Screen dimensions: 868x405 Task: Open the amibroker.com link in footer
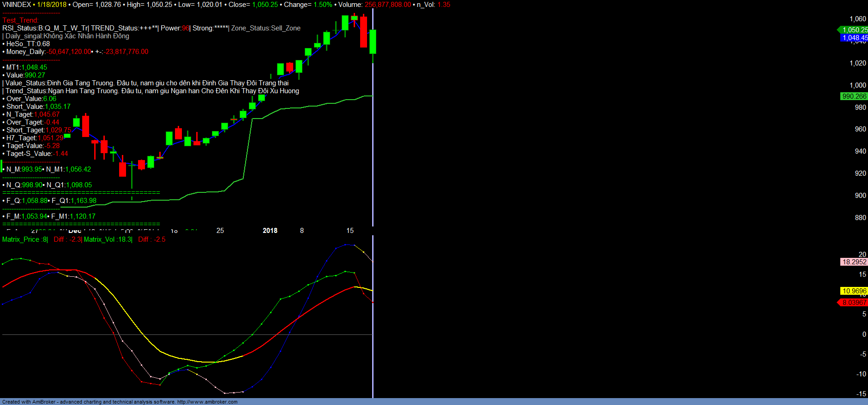coord(207,402)
